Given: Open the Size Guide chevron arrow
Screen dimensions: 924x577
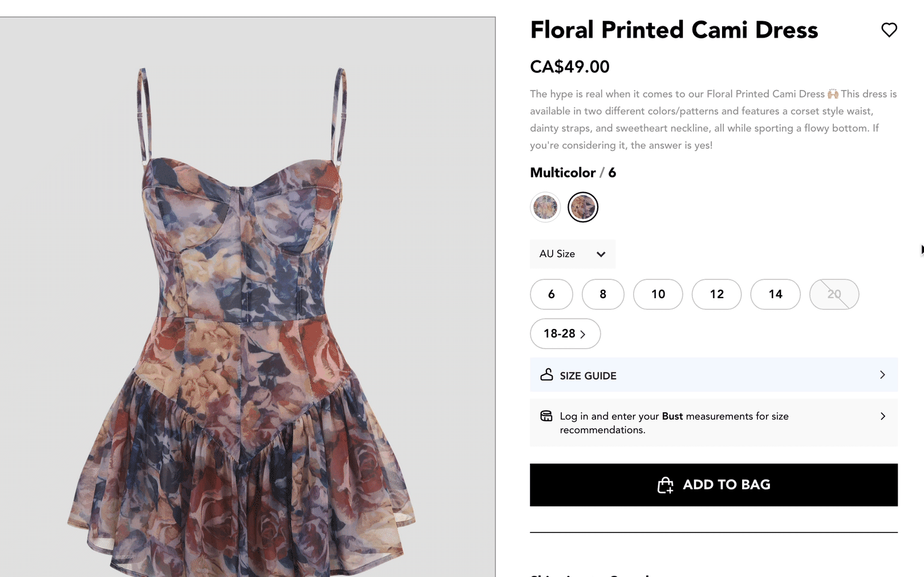Looking at the screenshot, I should [882, 375].
